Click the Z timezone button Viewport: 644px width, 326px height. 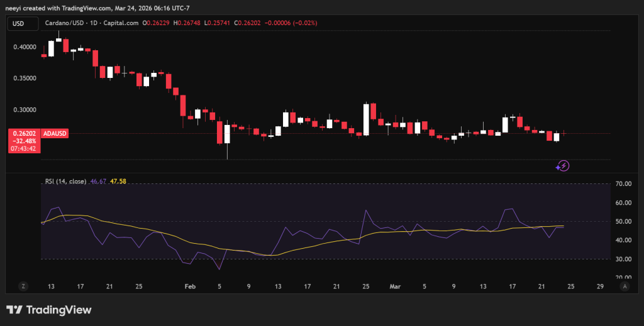coord(23,286)
